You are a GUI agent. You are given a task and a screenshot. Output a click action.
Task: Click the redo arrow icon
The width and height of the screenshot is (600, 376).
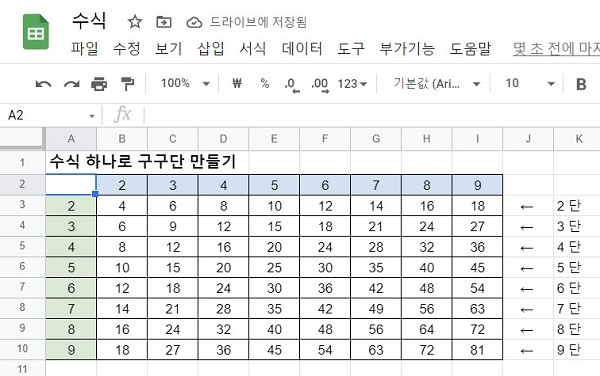pyautogui.click(x=72, y=84)
